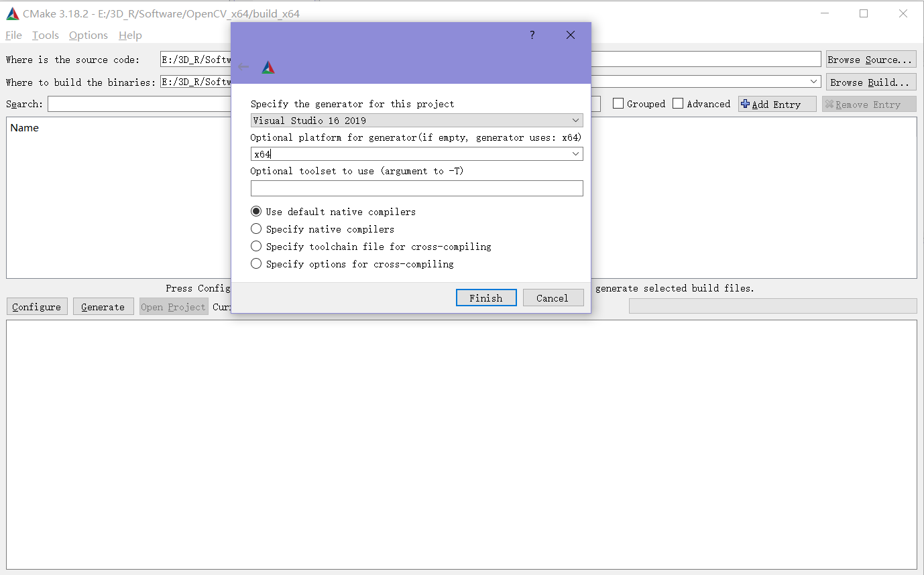Click the optional toolset input field

(416, 188)
